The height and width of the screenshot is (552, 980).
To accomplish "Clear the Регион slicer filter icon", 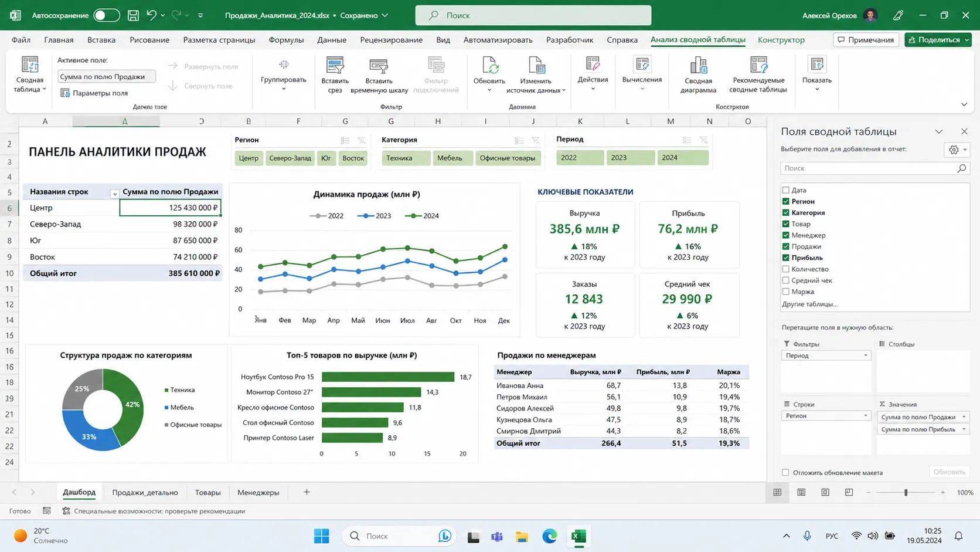I will [362, 140].
